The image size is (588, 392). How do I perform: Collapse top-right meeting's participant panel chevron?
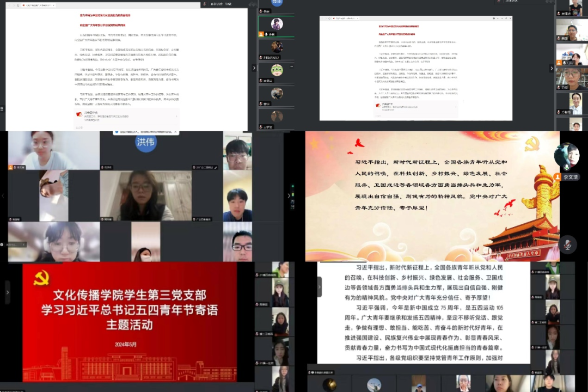point(551,69)
